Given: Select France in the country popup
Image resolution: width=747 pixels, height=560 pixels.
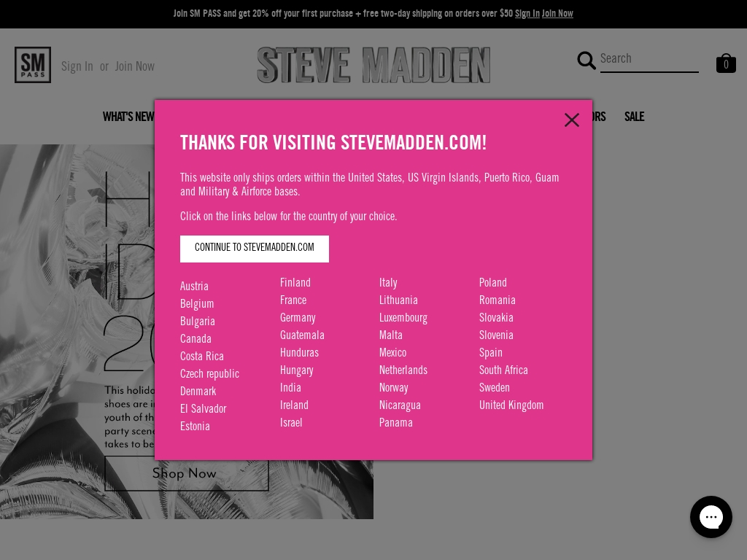Looking at the screenshot, I should 293,301.
